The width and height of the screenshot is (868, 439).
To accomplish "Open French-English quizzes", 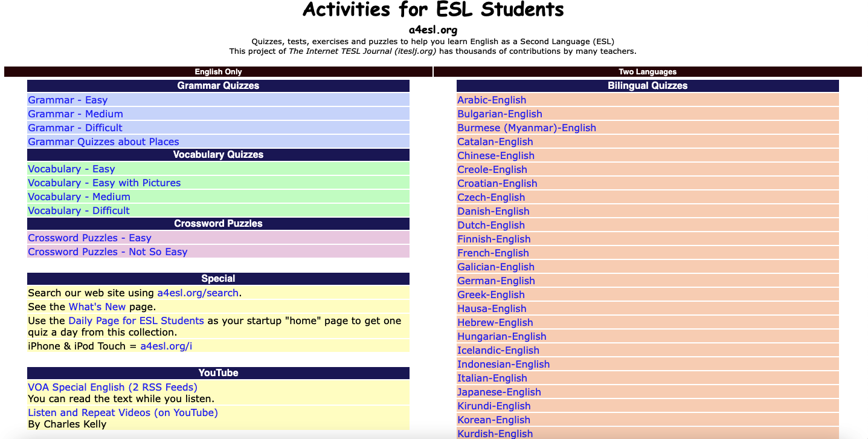I will click(x=493, y=253).
